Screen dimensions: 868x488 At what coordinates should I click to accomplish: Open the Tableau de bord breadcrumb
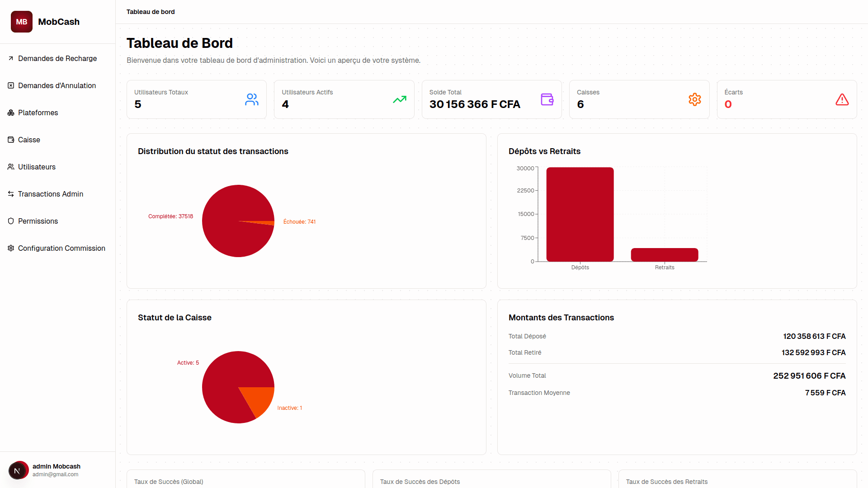[x=151, y=12]
